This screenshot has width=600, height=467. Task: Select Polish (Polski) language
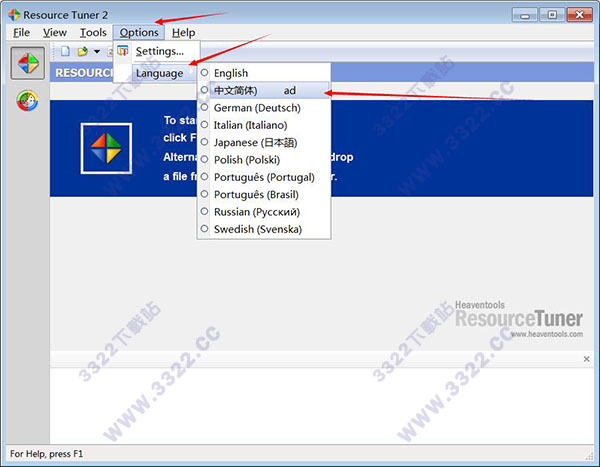264,160
